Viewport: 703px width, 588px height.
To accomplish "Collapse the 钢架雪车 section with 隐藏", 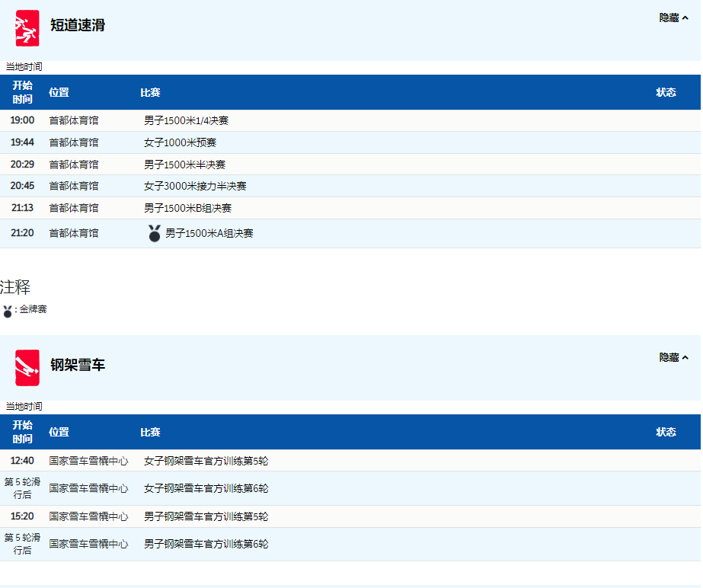I will [673, 357].
